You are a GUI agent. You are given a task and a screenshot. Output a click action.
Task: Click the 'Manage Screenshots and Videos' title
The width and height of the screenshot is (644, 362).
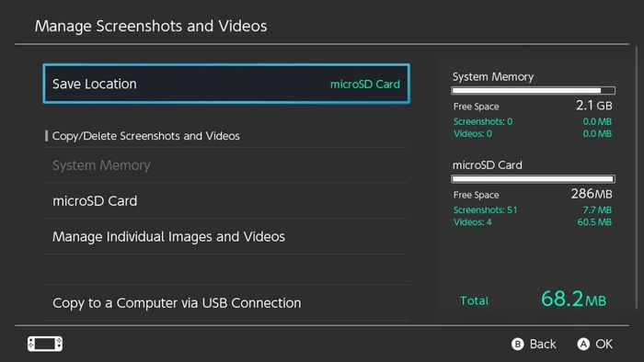151,26
